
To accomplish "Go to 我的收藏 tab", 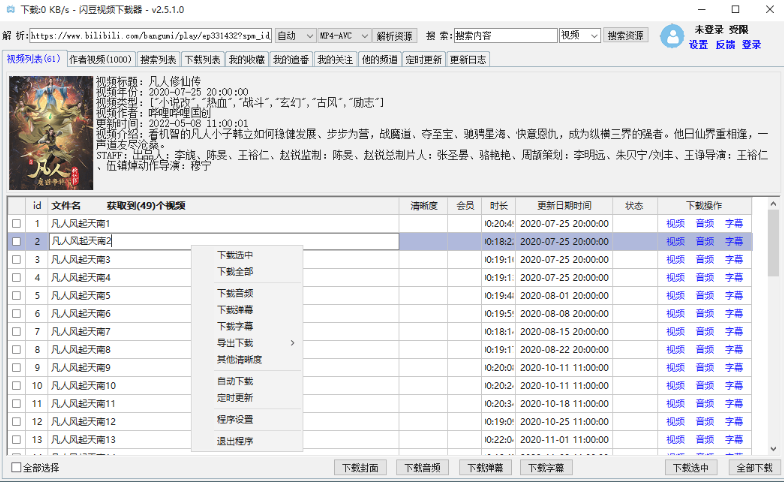I will point(246,60).
